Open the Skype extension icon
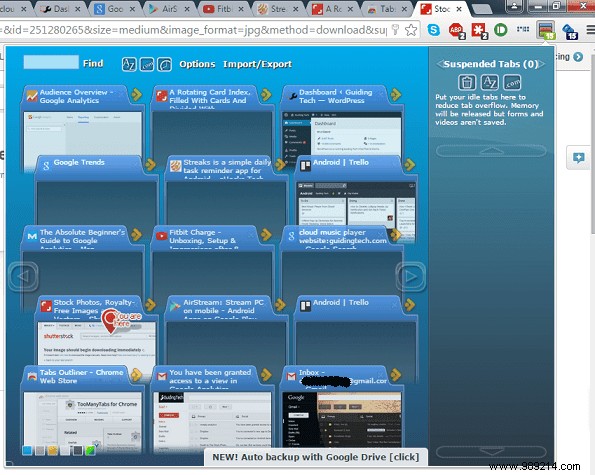Screen dimensions: 595x475 [x=433, y=30]
